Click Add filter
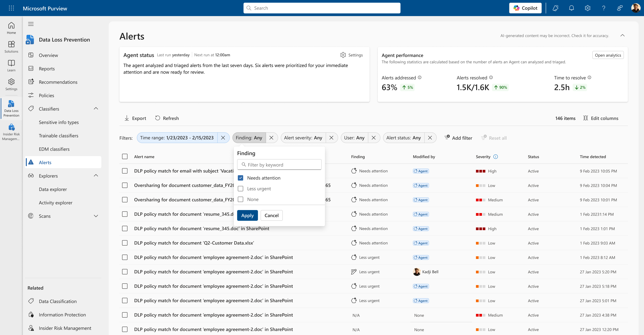The image size is (644, 335). coord(458,138)
